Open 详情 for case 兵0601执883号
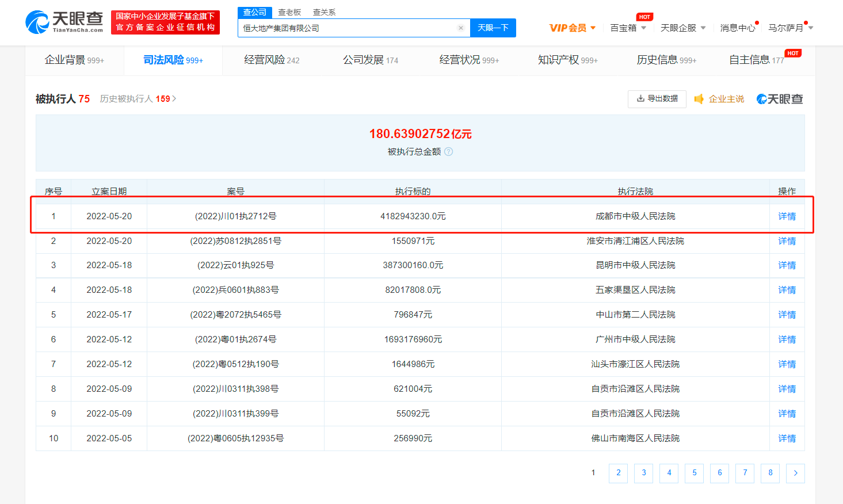The image size is (843, 504). pos(787,290)
